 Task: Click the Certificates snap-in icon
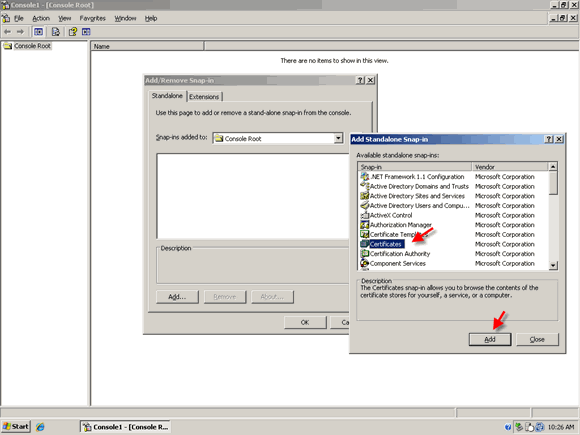pyautogui.click(x=364, y=244)
